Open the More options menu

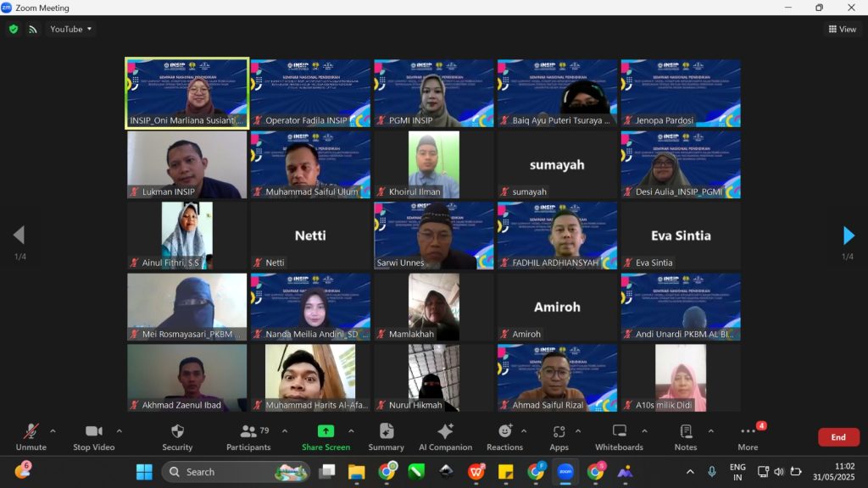[x=748, y=436]
